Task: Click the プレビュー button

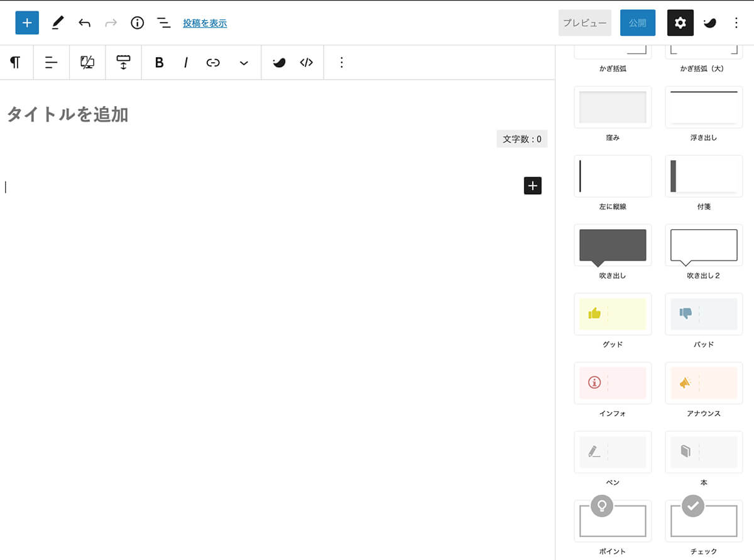Action: (x=584, y=23)
